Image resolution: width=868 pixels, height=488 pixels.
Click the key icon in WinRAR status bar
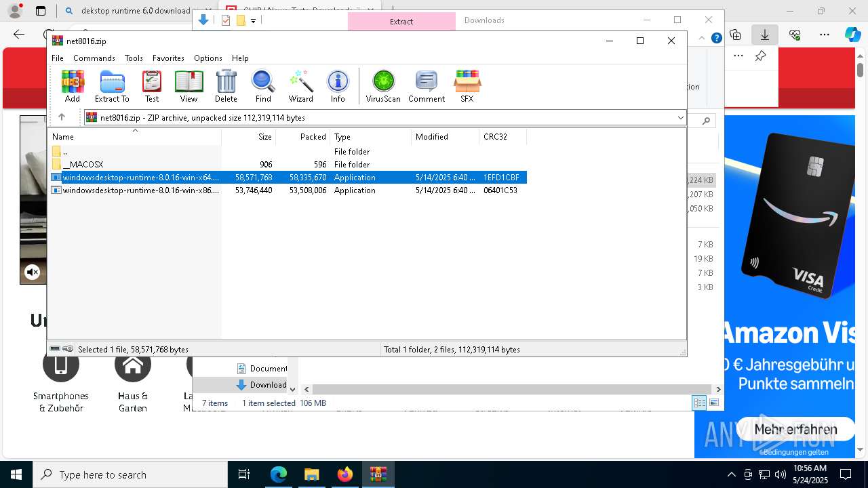pos(68,349)
